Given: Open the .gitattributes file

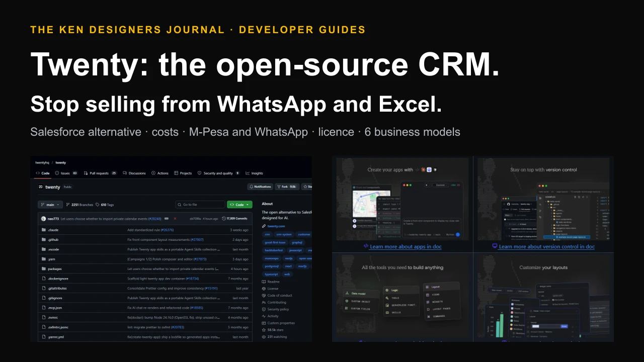Looking at the screenshot, I should (57, 288).
